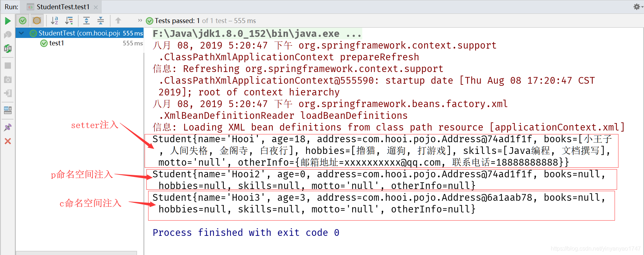Go to previous failed test arrow
The image size is (644, 255).
118,21
